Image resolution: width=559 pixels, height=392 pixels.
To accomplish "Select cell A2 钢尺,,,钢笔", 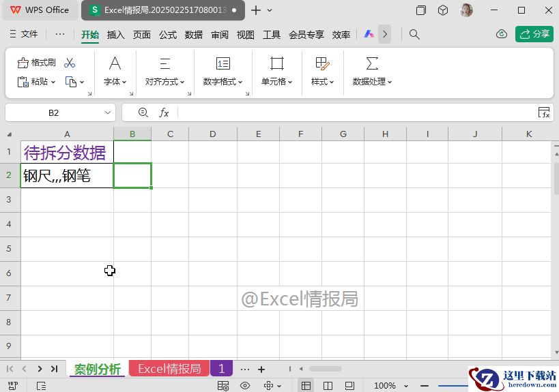I will tap(67, 175).
